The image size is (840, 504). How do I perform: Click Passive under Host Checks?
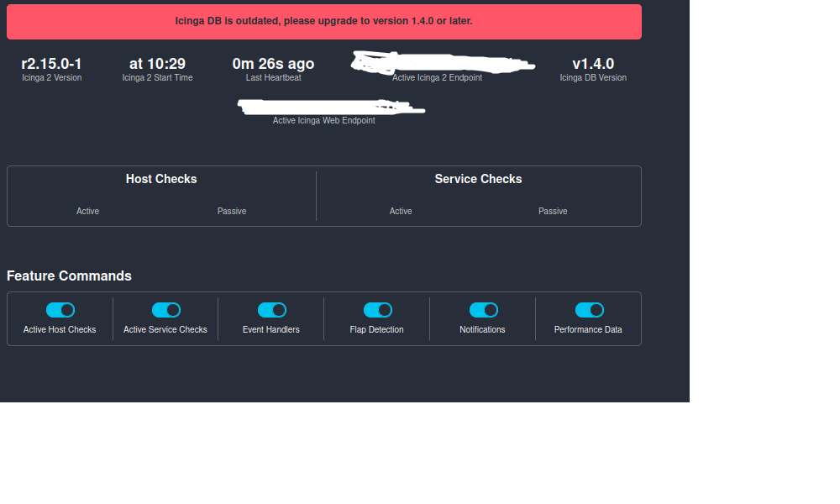pyautogui.click(x=232, y=211)
